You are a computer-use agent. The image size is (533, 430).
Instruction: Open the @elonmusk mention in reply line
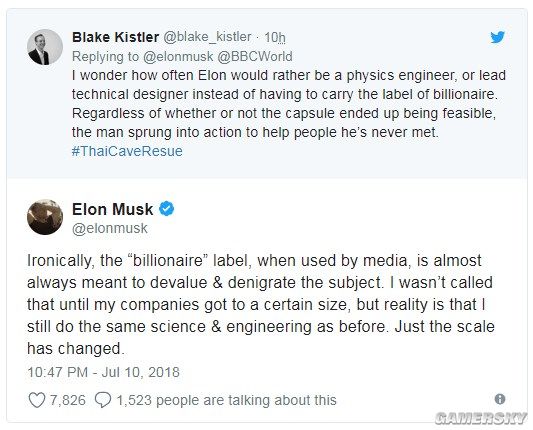point(178,56)
